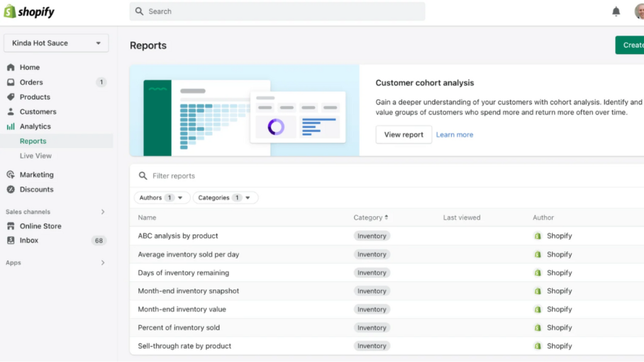The image size is (644, 362).
Task: Click the Shopify logo
Action: 29,11
